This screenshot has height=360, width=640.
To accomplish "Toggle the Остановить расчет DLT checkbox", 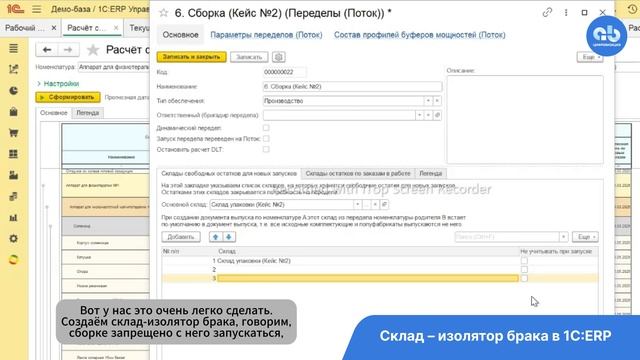I will click(266, 149).
